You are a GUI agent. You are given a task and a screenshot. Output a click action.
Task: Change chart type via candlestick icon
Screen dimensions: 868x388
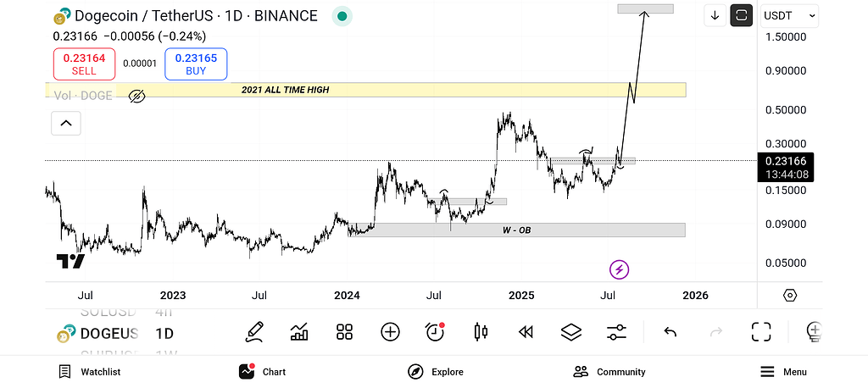point(481,332)
